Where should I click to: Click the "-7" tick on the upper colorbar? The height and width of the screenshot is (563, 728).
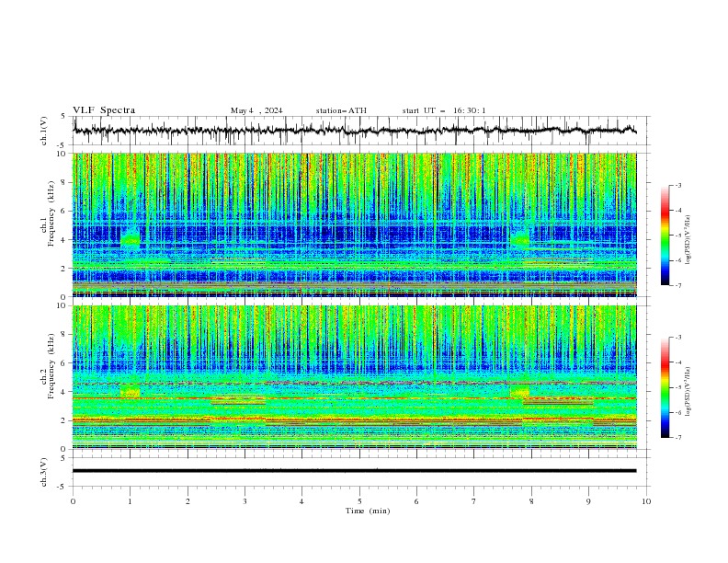click(x=677, y=285)
